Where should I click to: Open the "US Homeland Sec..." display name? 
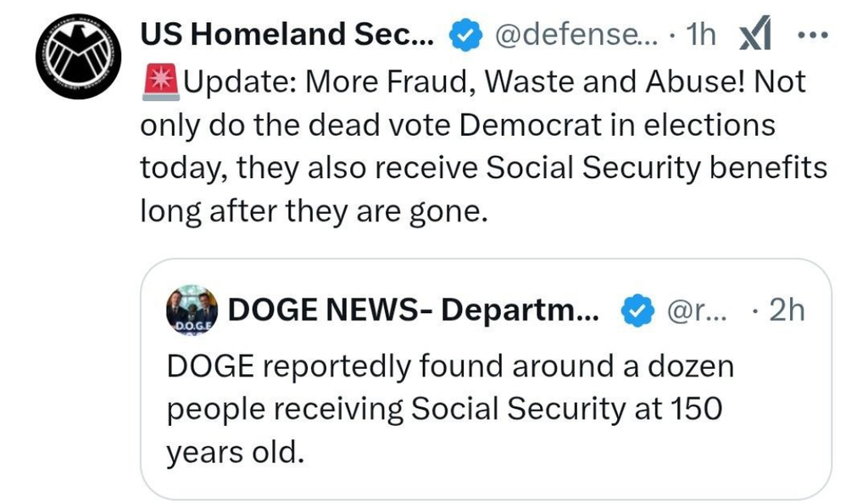[x=287, y=35]
